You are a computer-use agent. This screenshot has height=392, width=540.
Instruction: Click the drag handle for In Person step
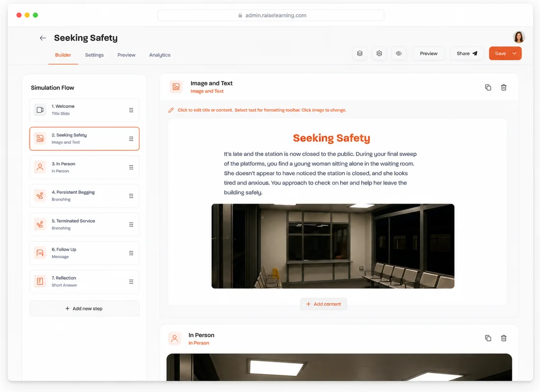click(131, 167)
